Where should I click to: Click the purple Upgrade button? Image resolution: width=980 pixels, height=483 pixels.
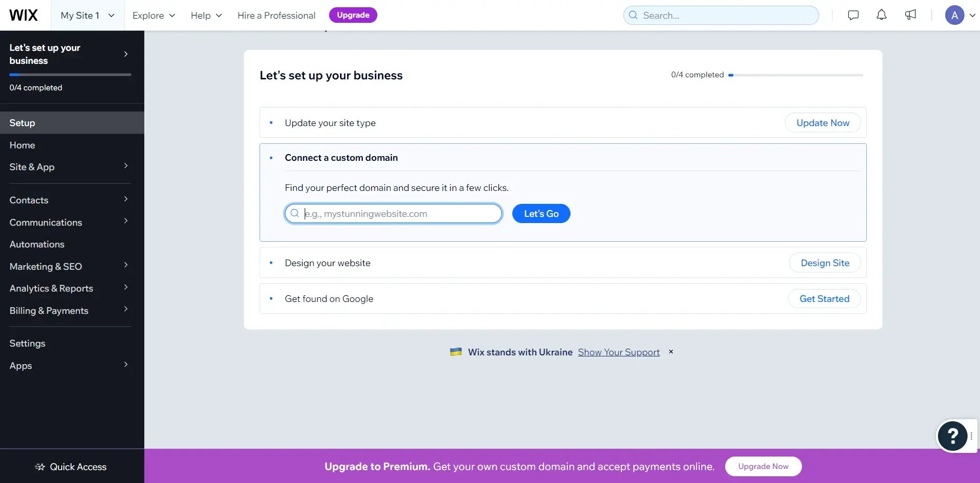tap(353, 15)
